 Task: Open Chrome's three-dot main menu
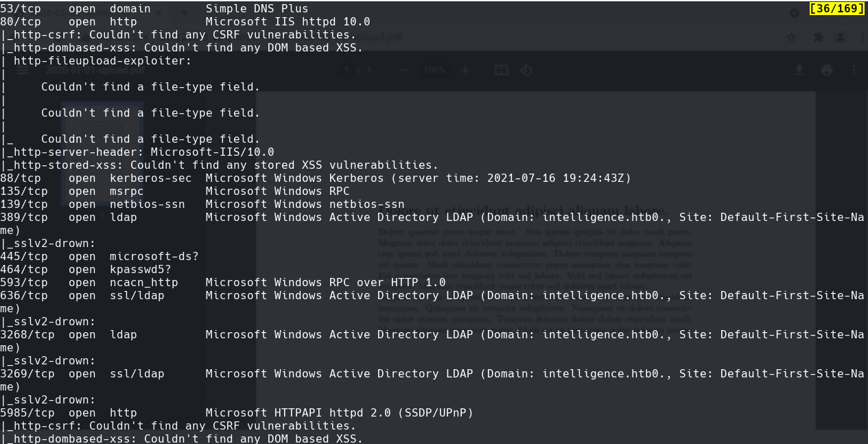click(862, 37)
